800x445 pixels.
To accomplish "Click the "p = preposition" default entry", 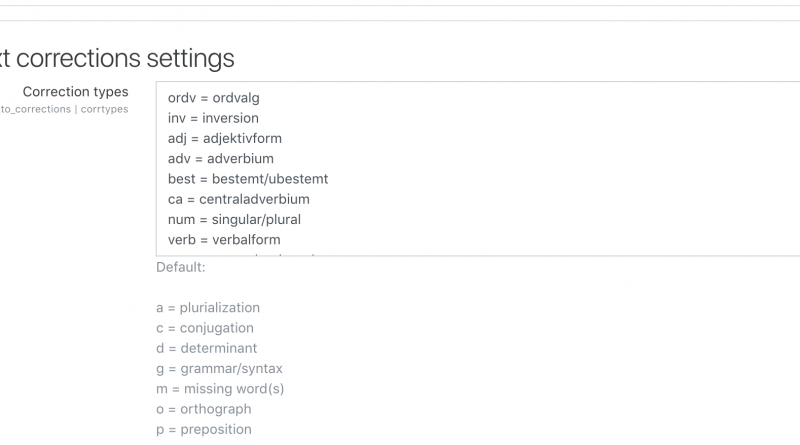I will (204, 429).
